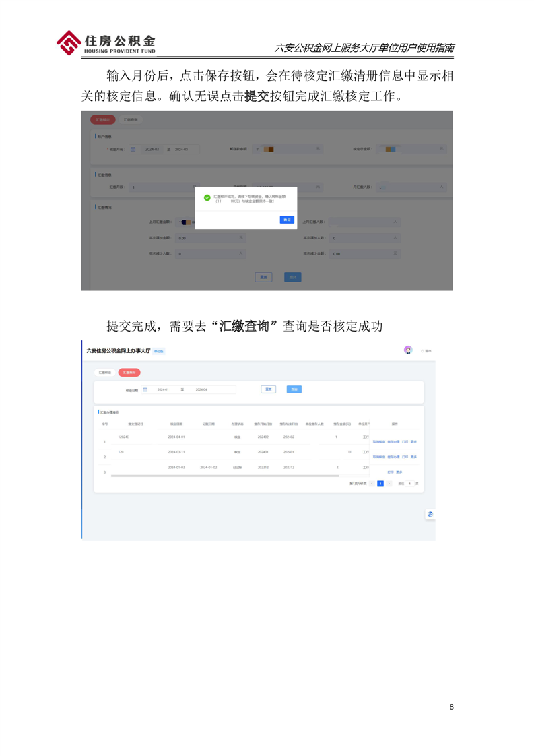Open 更多 menu in the third table row
Viewport: 534px width, 756px height.
point(399,472)
